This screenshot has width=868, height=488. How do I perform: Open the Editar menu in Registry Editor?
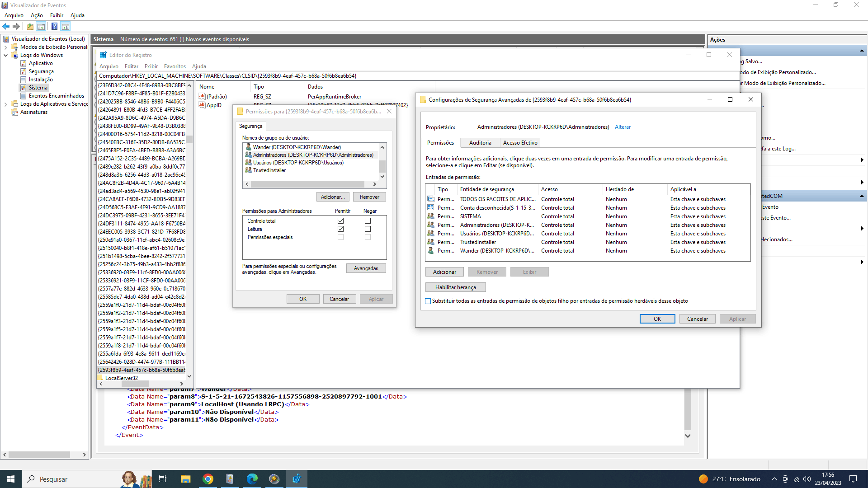(132, 66)
